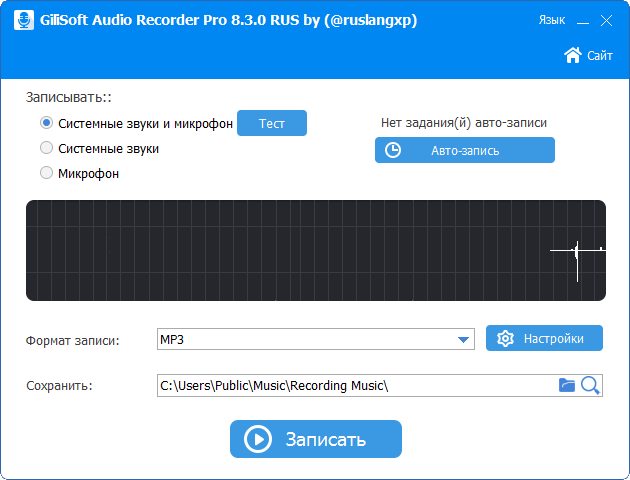Select Системные звуки и микрофон option
Image resolution: width=630 pixels, height=480 pixels.
(46, 123)
